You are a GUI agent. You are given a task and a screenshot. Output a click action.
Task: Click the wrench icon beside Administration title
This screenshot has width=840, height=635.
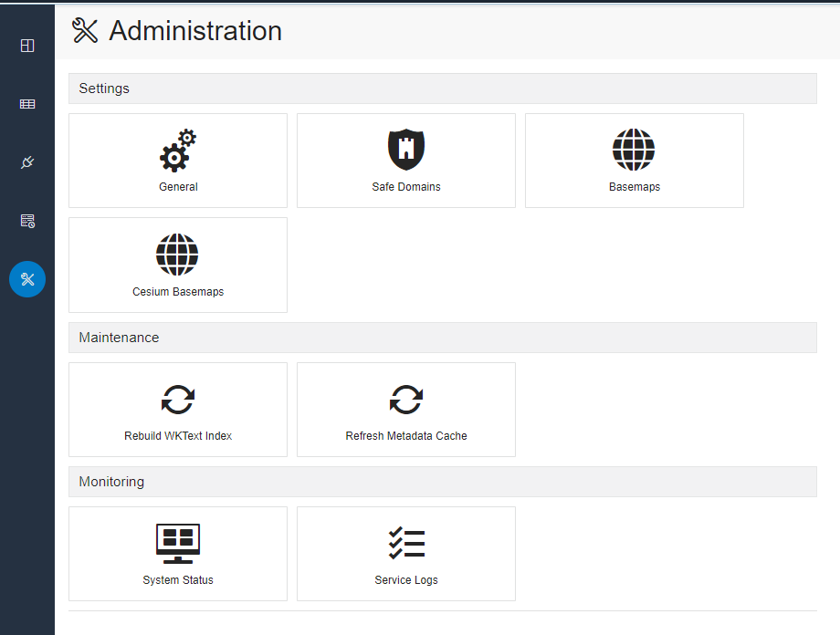85,30
